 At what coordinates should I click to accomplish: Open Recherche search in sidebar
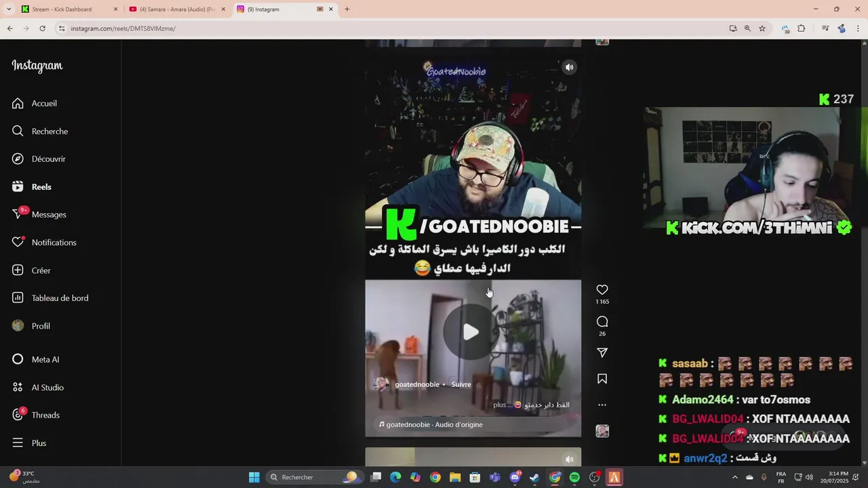[40, 131]
